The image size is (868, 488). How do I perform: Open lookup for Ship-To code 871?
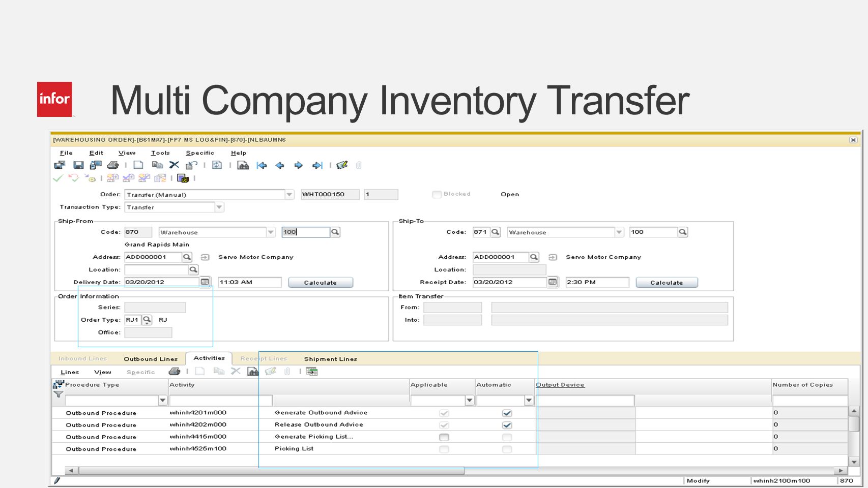coord(496,232)
